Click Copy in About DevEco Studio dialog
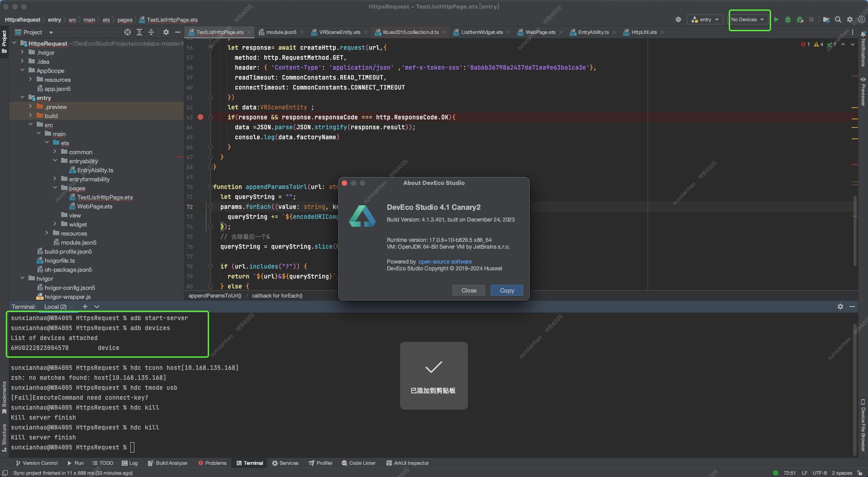The height and width of the screenshot is (477, 868). click(x=507, y=290)
